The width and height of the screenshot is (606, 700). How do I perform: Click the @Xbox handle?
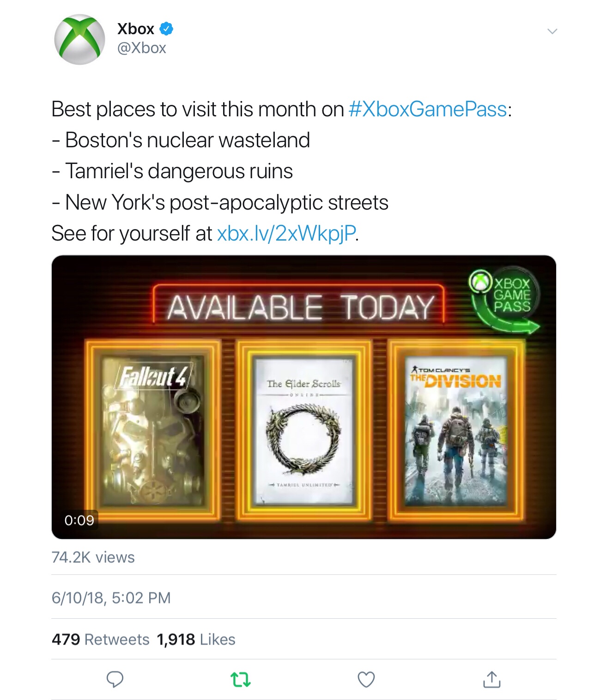point(142,48)
